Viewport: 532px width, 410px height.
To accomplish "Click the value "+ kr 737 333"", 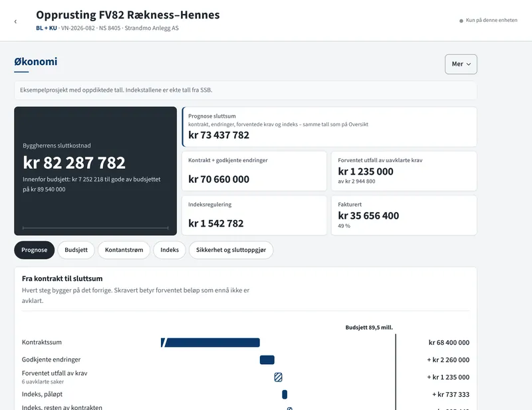I will (x=451, y=395).
